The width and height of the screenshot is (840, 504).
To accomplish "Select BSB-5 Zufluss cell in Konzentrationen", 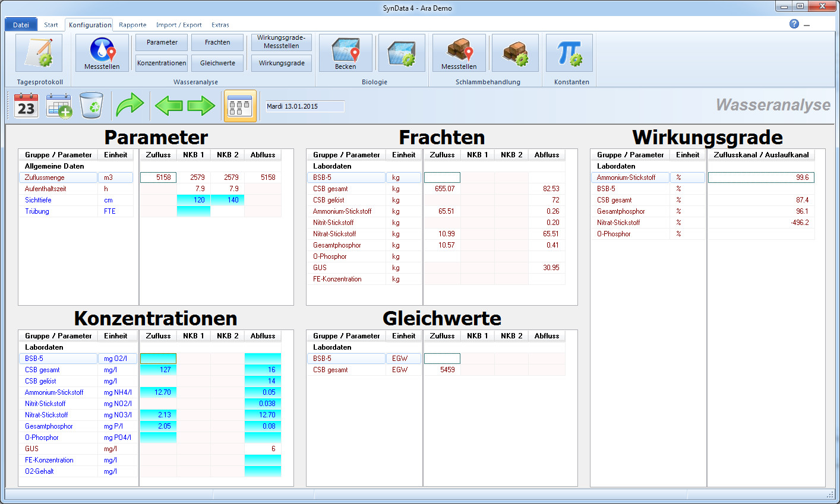I will [158, 359].
